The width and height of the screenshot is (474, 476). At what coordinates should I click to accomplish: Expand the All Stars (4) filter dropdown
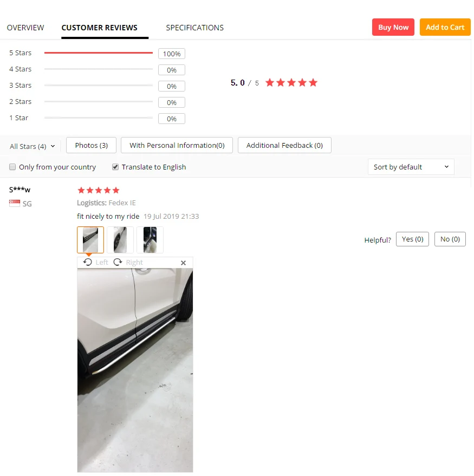(x=32, y=146)
